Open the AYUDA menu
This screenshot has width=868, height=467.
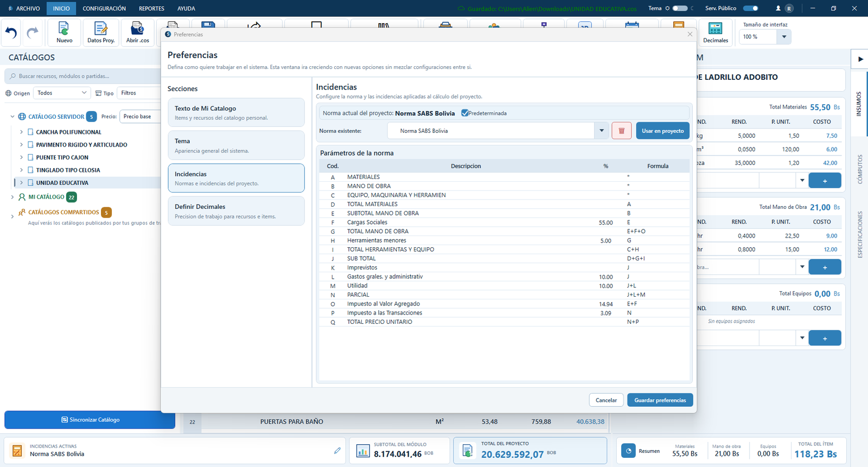tap(186, 8)
